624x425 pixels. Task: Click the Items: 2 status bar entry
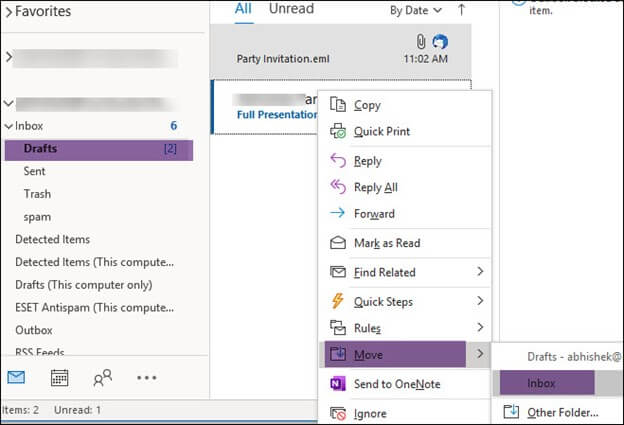click(20, 410)
